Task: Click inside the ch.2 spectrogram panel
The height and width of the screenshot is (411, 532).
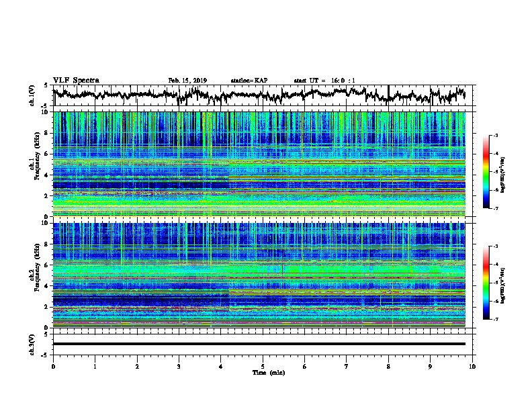Action: tap(259, 275)
